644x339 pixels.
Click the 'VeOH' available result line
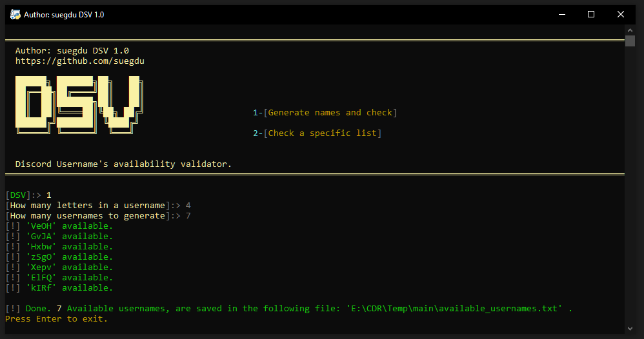click(59, 226)
